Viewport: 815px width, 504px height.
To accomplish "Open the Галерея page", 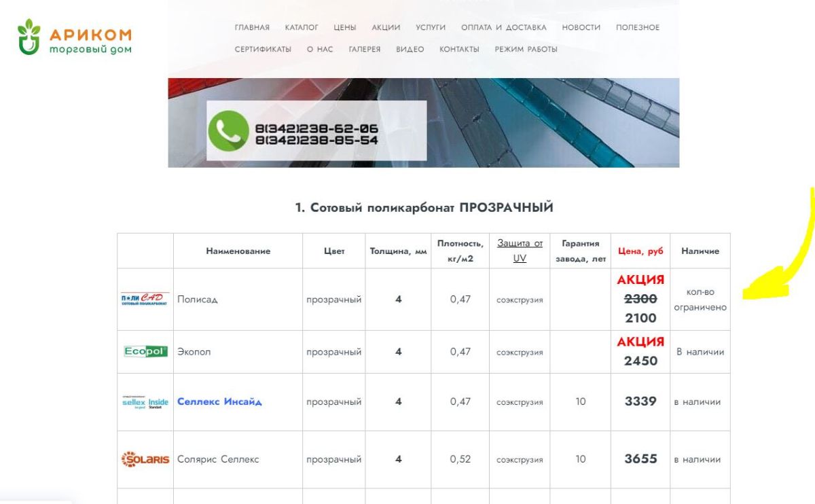I will (365, 50).
